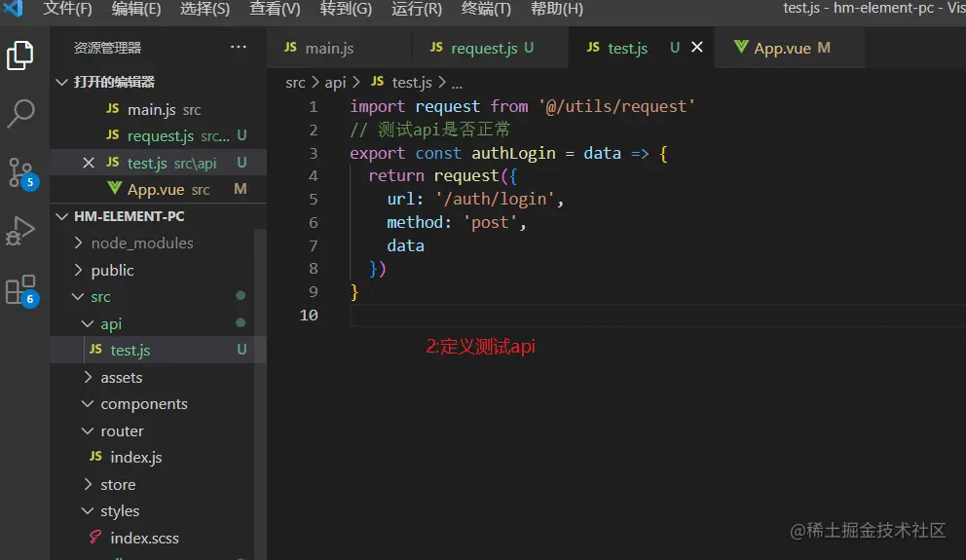Open the 选择(S) menu
The width and height of the screenshot is (966, 560).
(x=205, y=9)
